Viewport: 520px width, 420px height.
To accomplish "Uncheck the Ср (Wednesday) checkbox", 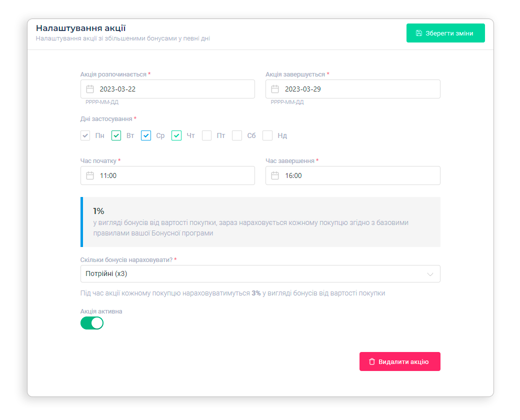I will click(146, 135).
